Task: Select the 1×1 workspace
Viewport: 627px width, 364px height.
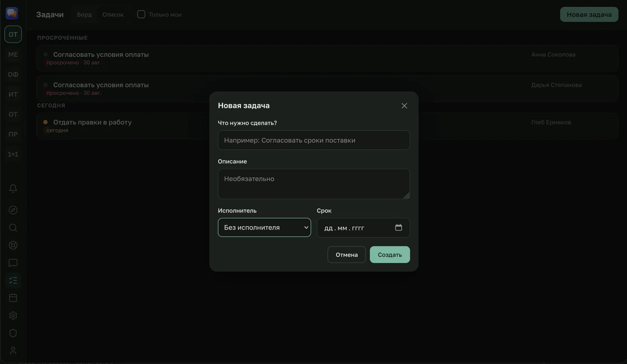Action: 13,154
